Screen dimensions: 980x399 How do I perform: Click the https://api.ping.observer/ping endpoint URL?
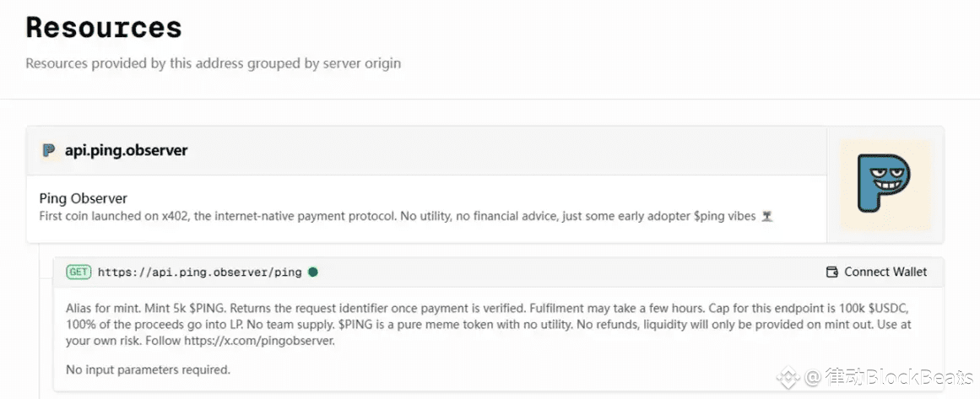(x=199, y=272)
